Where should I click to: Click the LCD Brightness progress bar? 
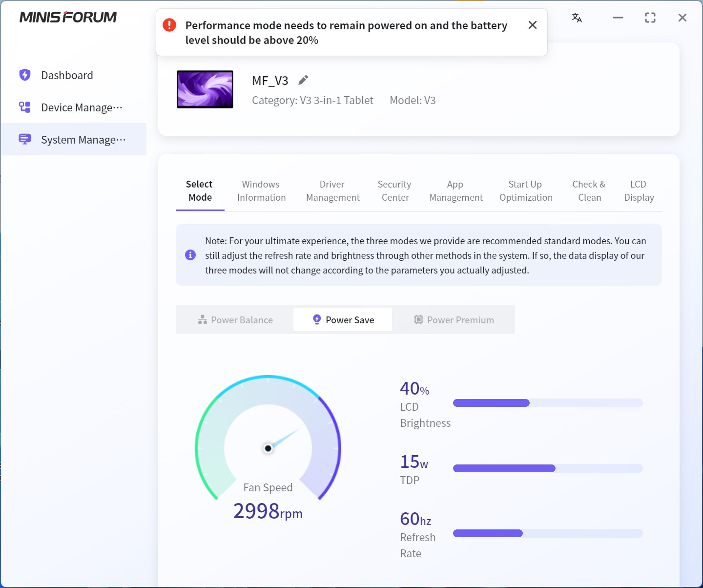click(x=547, y=403)
